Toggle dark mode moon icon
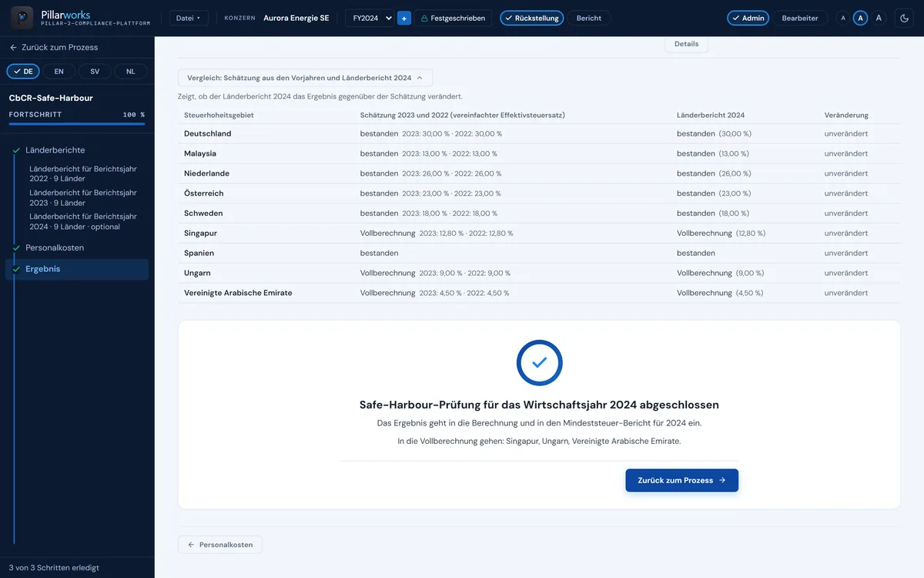Image resolution: width=924 pixels, height=578 pixels. coord(905,18)
